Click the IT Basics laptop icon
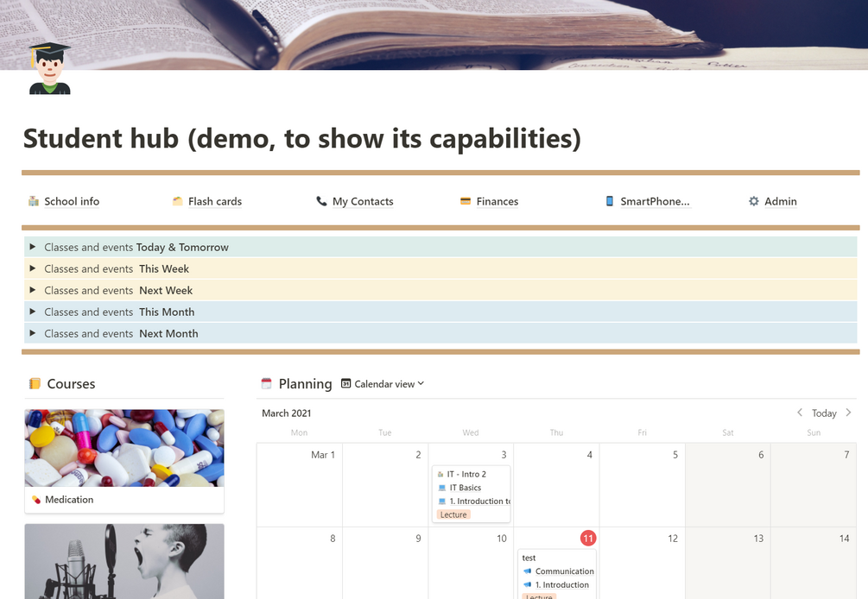Screen dimensions: 868x599 coord(441,488)
